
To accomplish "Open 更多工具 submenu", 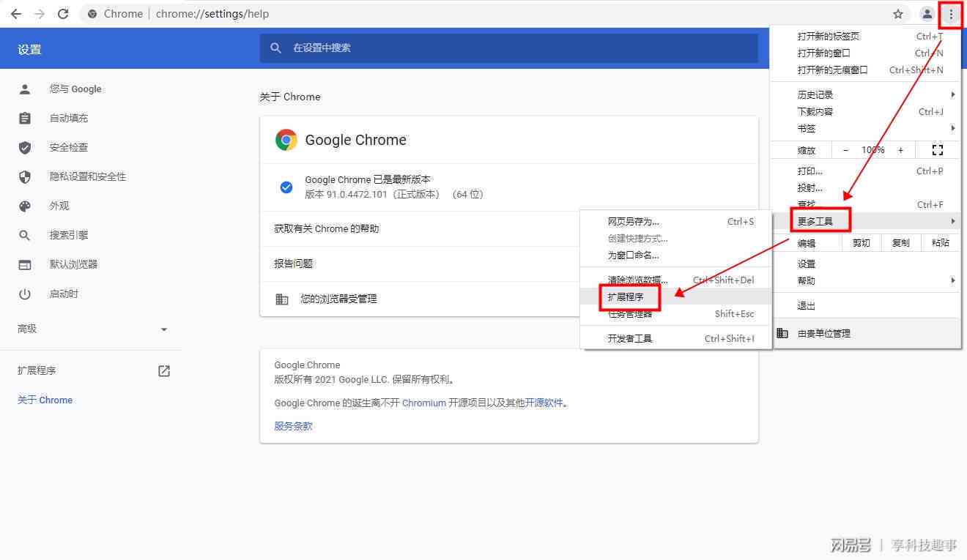I will [865, 221].
